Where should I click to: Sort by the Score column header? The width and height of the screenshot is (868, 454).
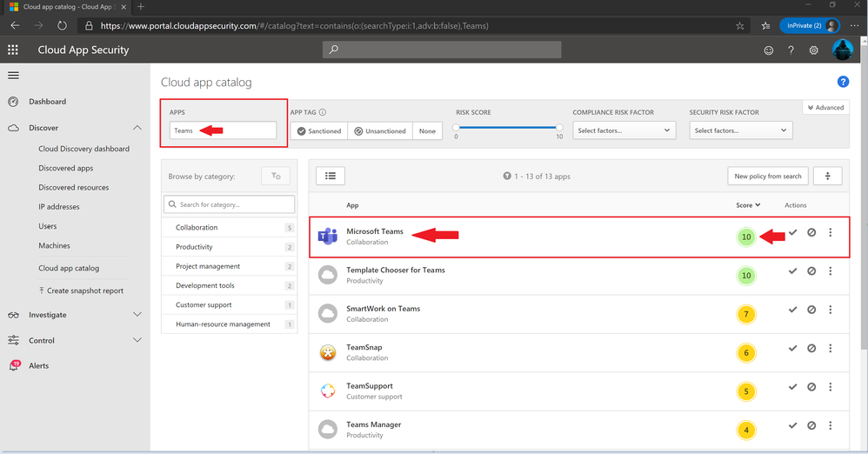748,205
